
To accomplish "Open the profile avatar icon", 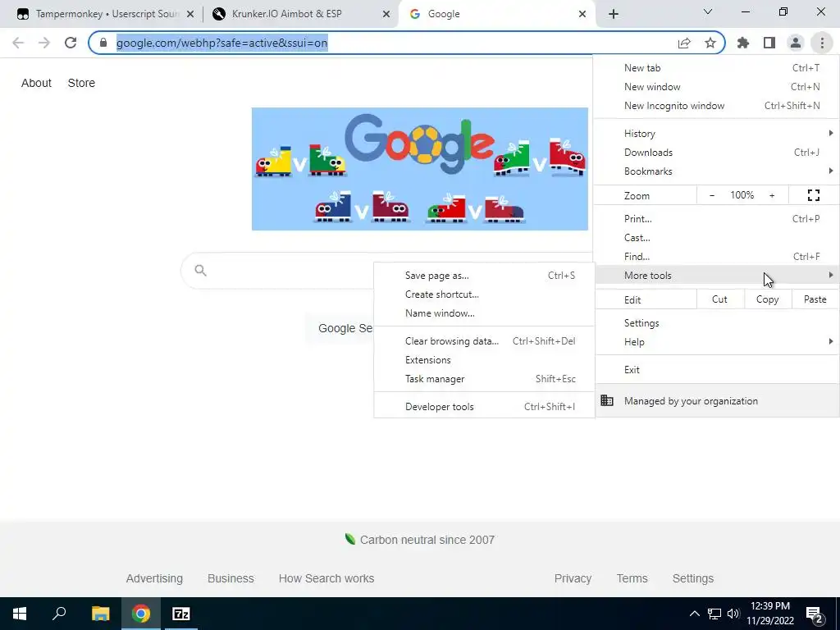I will point(796,43).
